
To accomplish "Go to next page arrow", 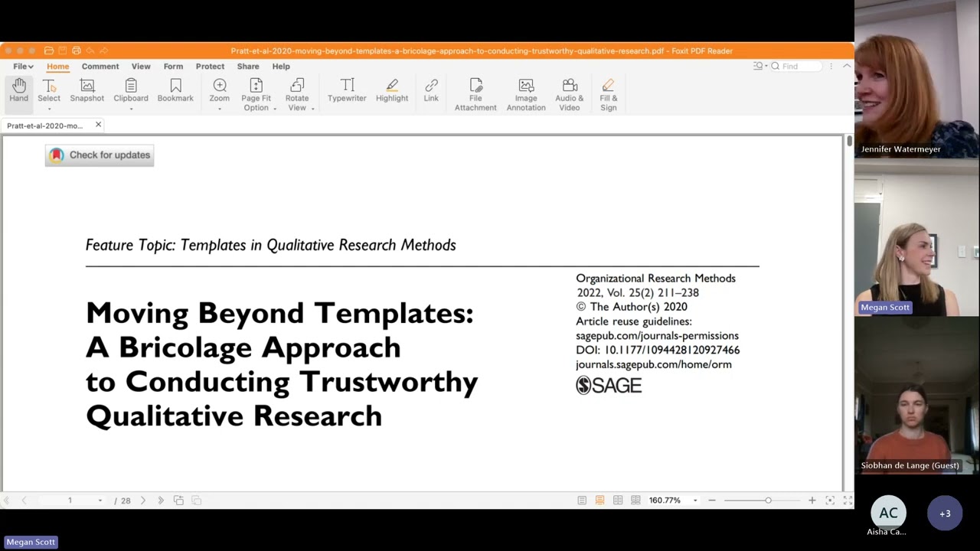I will tap(142, 500).
